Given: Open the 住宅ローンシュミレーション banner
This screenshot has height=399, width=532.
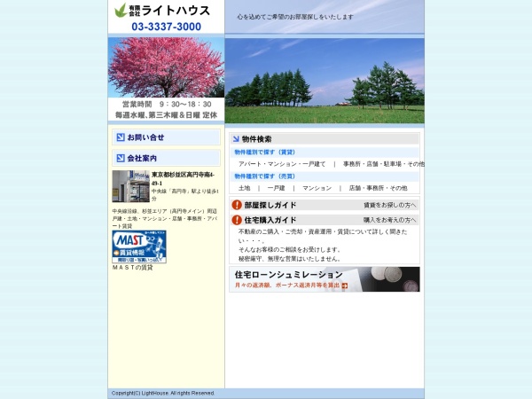Looking at the screenshot, I should tap(325, 279).
